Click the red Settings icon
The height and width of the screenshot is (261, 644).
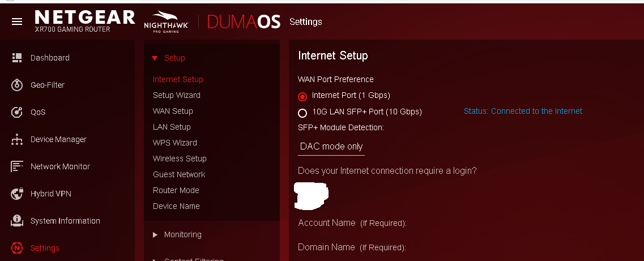(x=17, y=248)
